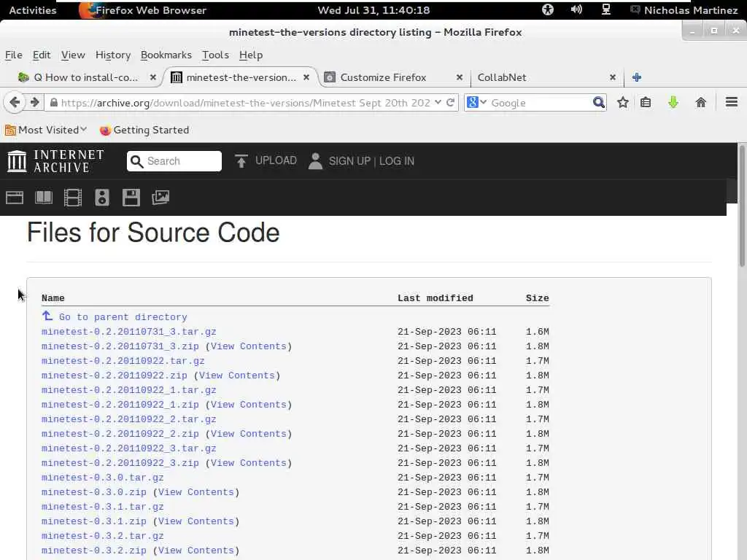This screenshot has height=560, width=747.
Task: Open the volume control in top bar
Action: 576,9
